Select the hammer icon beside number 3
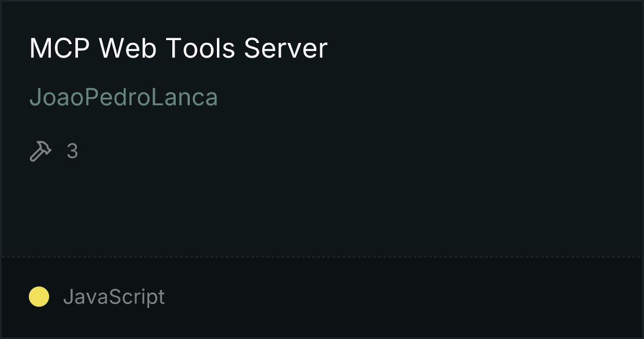 (41, 151)
